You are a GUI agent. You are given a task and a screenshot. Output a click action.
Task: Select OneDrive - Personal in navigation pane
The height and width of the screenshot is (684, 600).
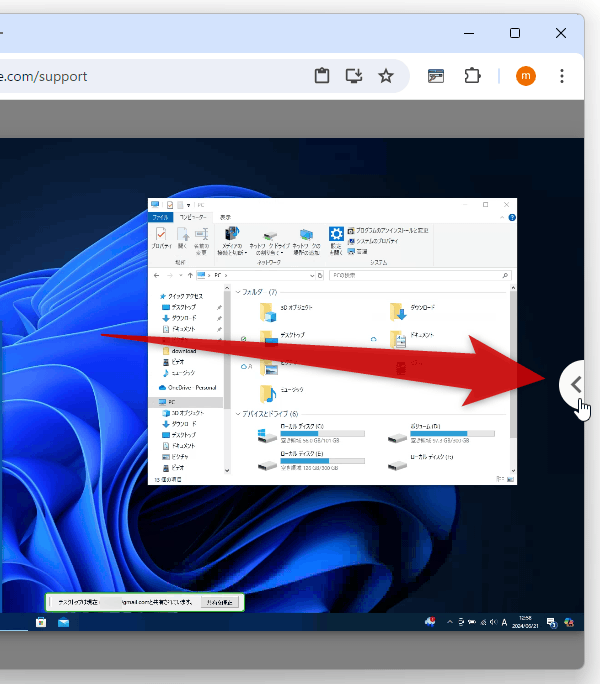pyautogui.click(x=188, y=387)
